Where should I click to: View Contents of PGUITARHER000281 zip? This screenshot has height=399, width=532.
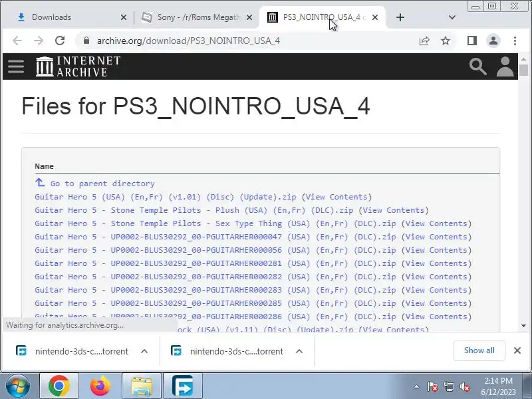(436, 263)
